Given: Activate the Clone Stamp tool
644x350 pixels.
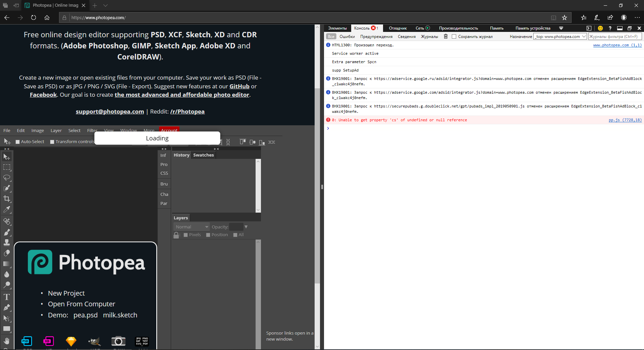Looking at the screenshot, I should tap(7, 243).
